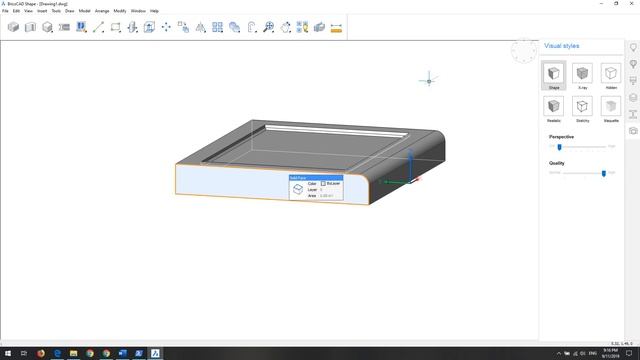Click the blue 3D blocks toolbar icon
640x360 pixels.
tap(319, 27)
